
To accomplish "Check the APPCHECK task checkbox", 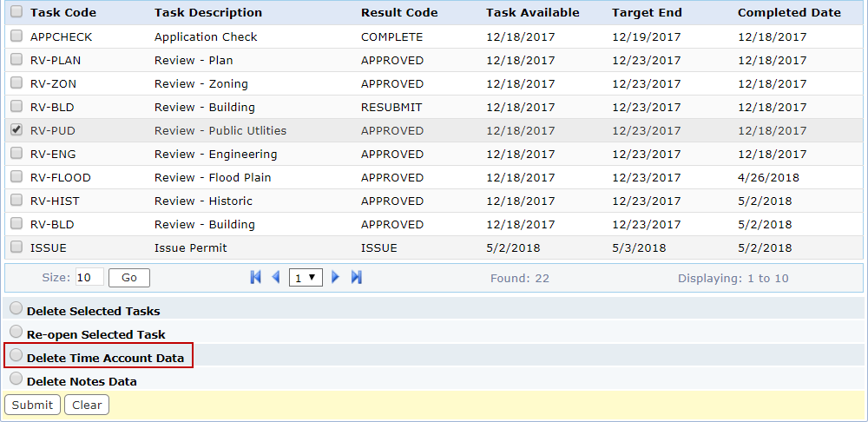I will click(x=16, y=36).
